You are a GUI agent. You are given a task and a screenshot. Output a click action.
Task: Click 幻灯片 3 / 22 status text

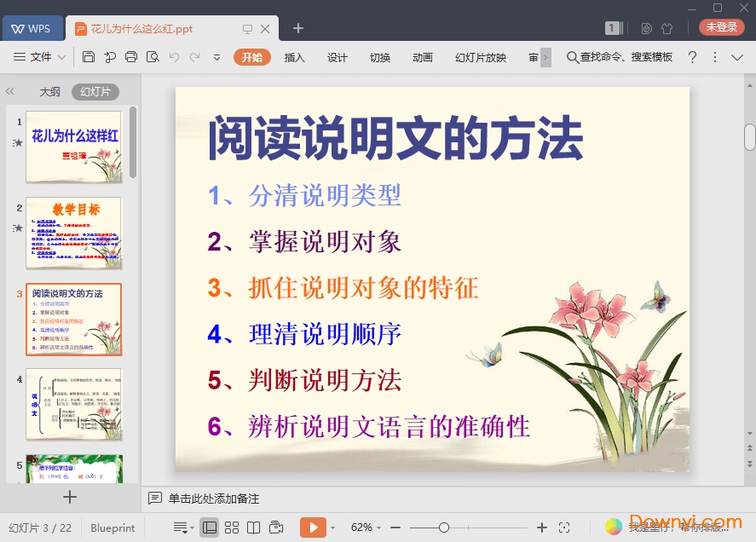pos(40,528)
